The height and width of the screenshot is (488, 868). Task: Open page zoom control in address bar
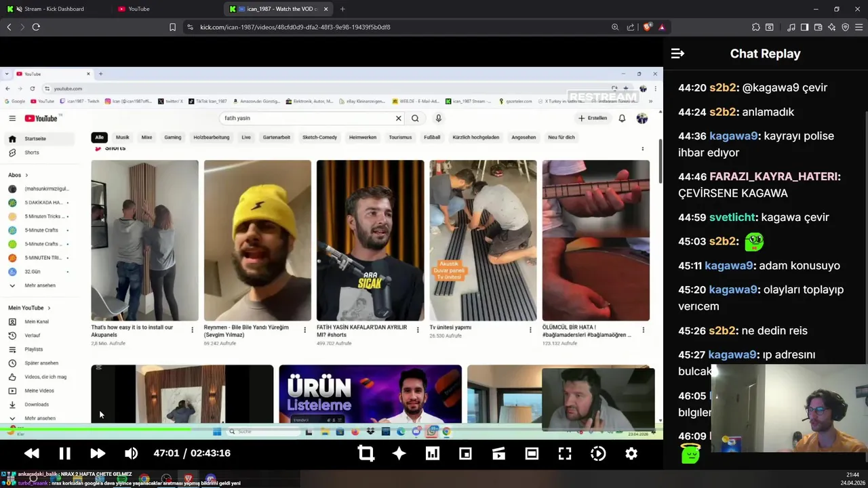click(x=615, y=27)
